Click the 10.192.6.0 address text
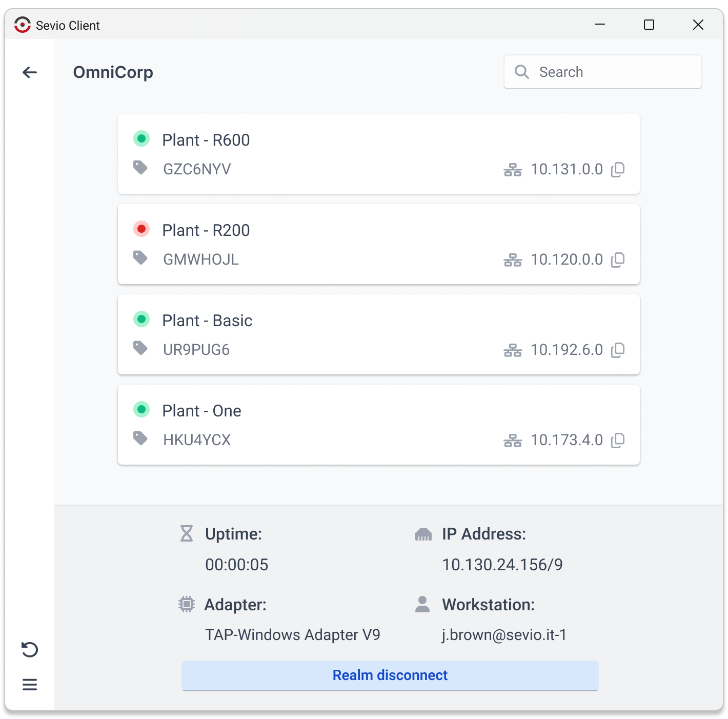This screenshot has width=728, height=719. click(x=567, y=350)
